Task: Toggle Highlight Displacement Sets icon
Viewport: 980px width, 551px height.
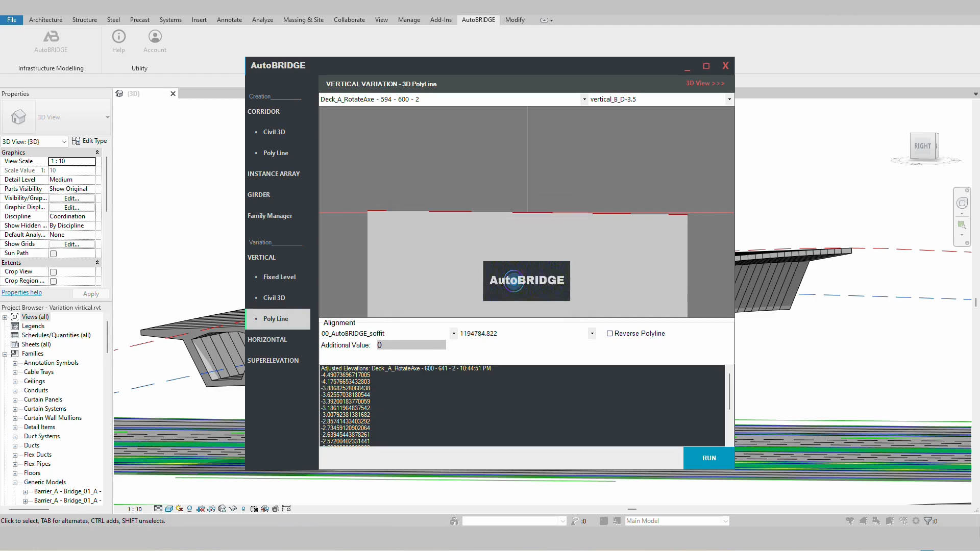Action: point(276,509)
